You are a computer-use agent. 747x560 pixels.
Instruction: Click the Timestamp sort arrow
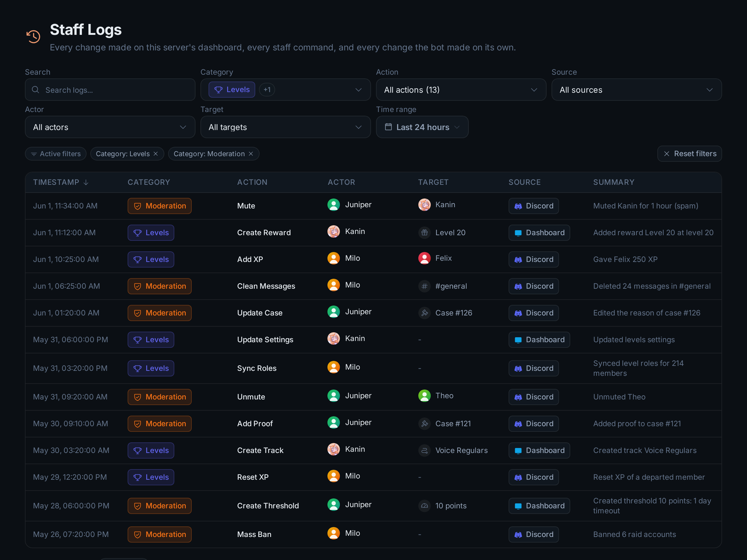pyautogui.click(x=86, y=182)
